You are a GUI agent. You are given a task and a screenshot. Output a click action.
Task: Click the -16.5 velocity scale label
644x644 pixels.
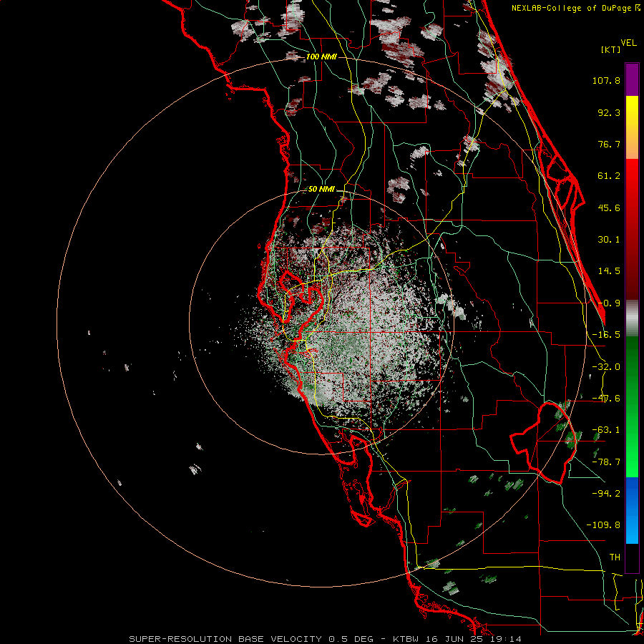(606, 335)
